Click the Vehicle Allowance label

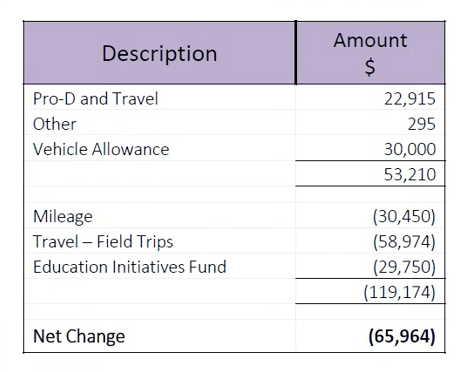point(101,149)
